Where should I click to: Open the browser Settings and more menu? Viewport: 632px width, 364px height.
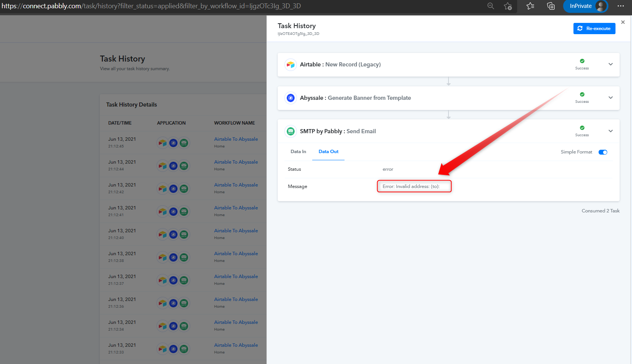click(x=621, y=6)
